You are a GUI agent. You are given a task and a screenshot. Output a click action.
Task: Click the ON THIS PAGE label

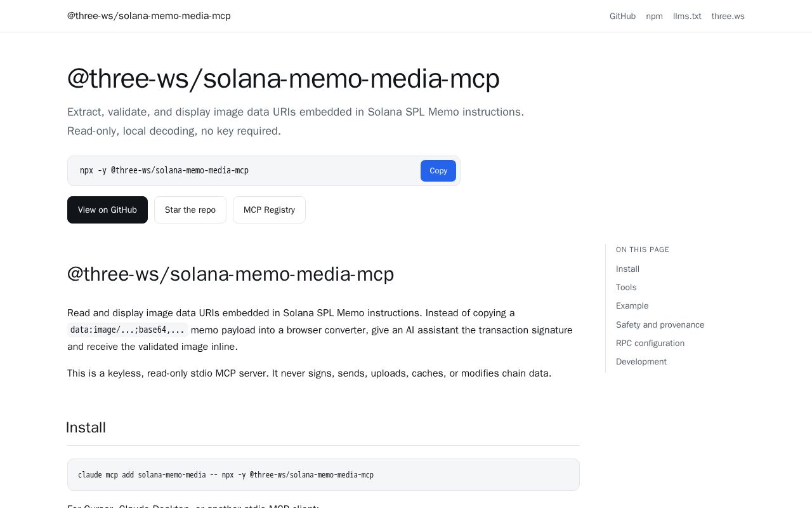click(x=643, y=250)
